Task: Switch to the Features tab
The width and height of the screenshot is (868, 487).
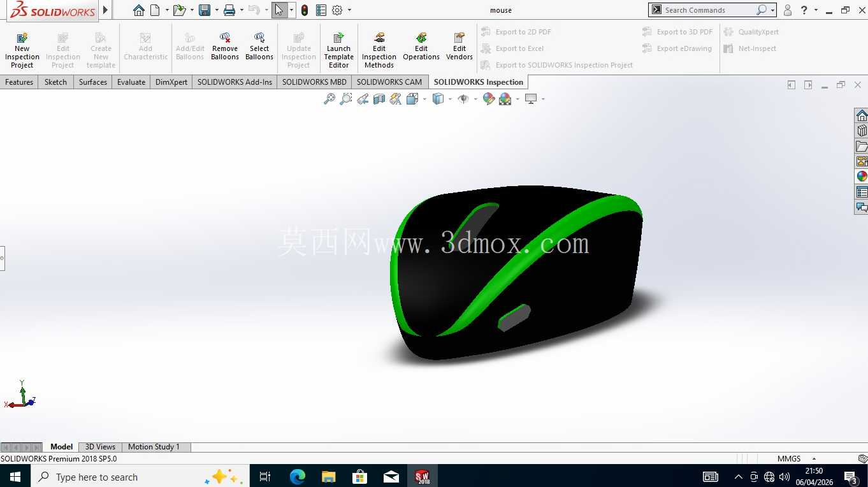Action: pos(19,82)
